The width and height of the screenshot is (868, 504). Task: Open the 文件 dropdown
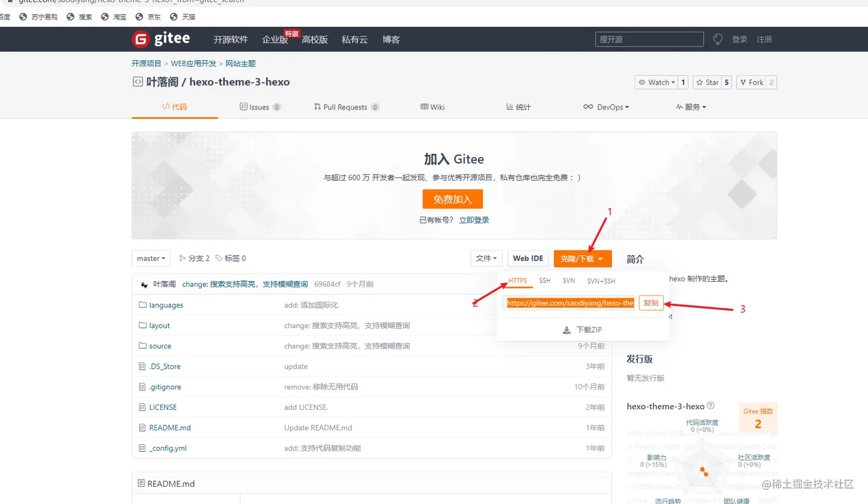486,258
